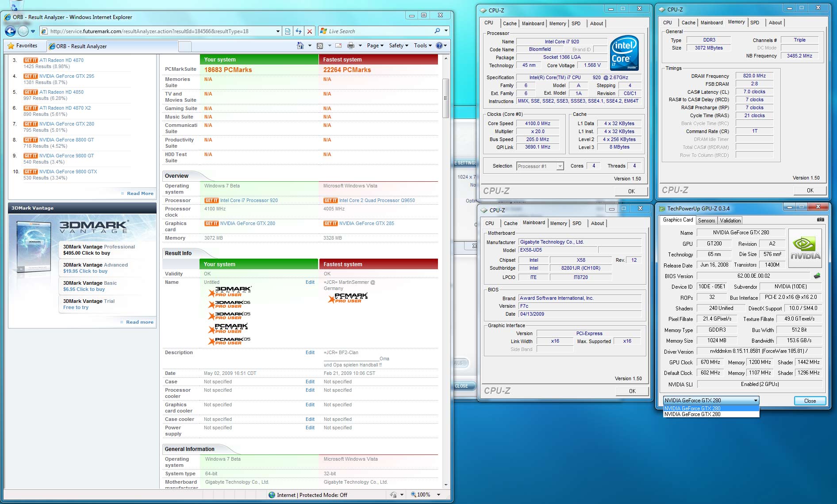
Task: Open the Favorites star button
Action: 23,46
